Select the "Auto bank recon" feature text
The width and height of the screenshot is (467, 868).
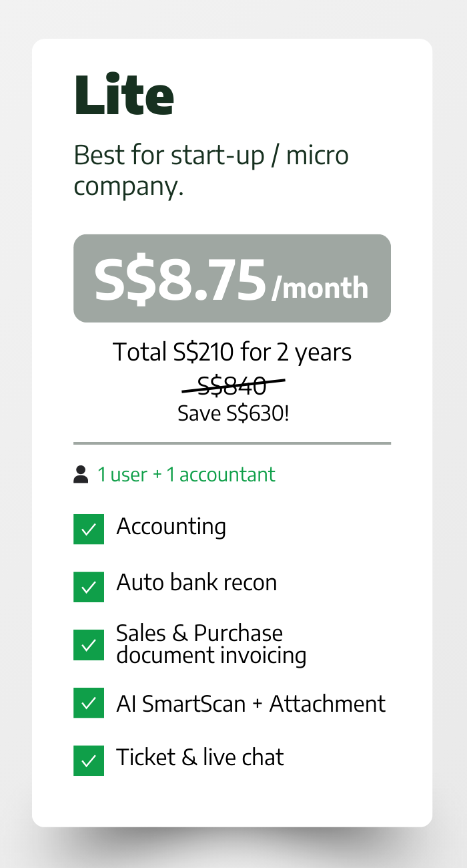196,583
